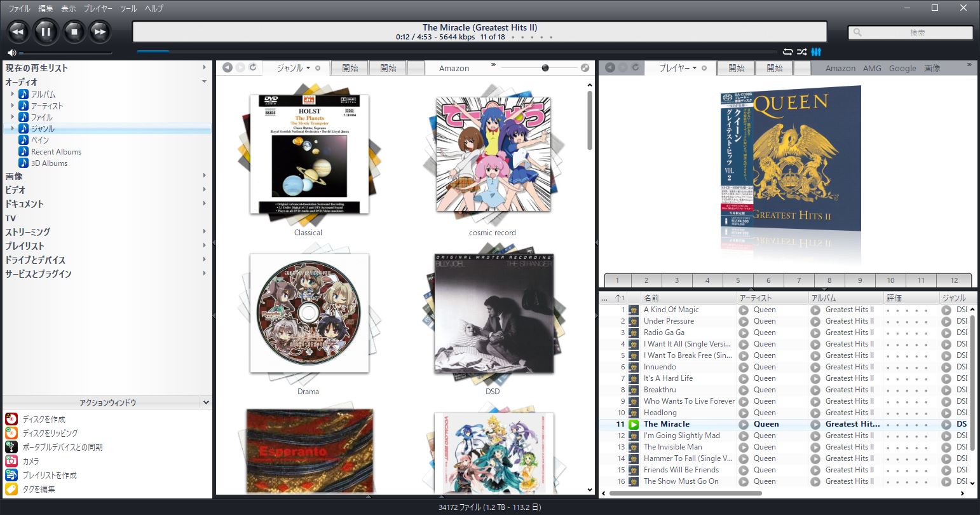
Task: Open the DSD genre thumbnail
Action: 493,313
